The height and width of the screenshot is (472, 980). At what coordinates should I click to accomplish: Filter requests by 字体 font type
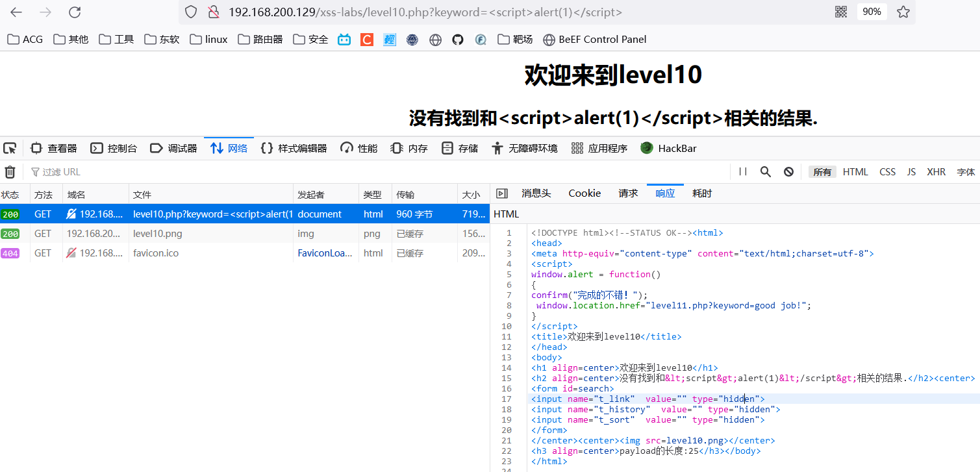tap(966, 172)
